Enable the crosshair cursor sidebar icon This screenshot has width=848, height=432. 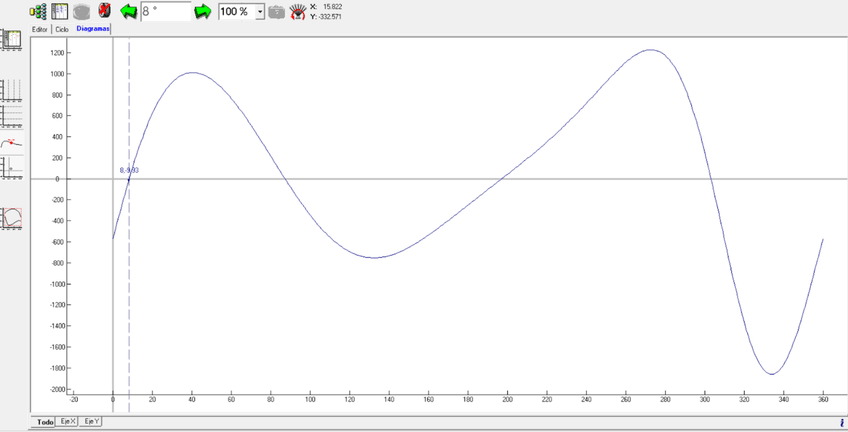pyautogui.click(x=12, y=167)
